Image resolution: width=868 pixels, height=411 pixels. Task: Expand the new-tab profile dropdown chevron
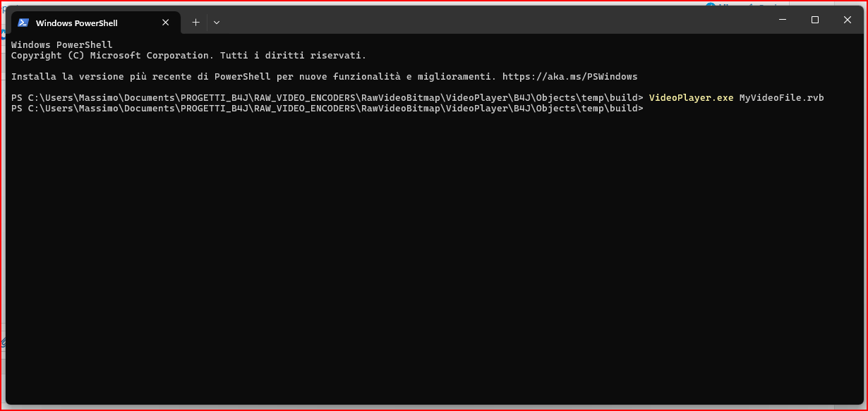tap(217, 23)
